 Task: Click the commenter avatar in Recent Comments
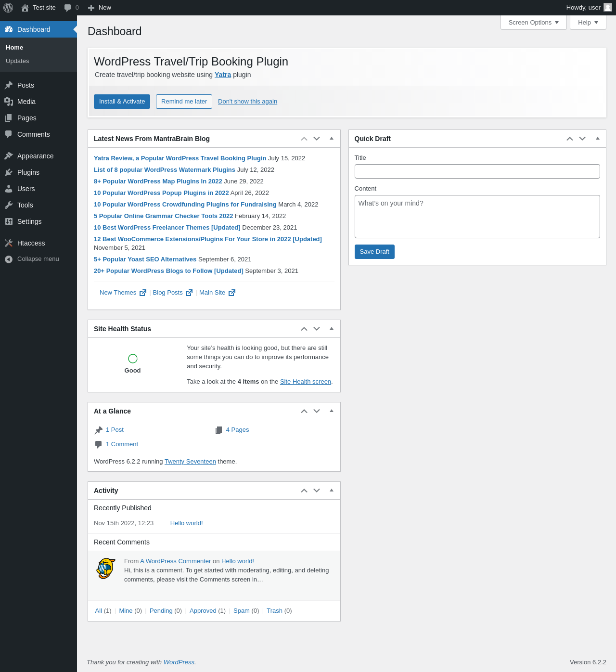(106, 569)
